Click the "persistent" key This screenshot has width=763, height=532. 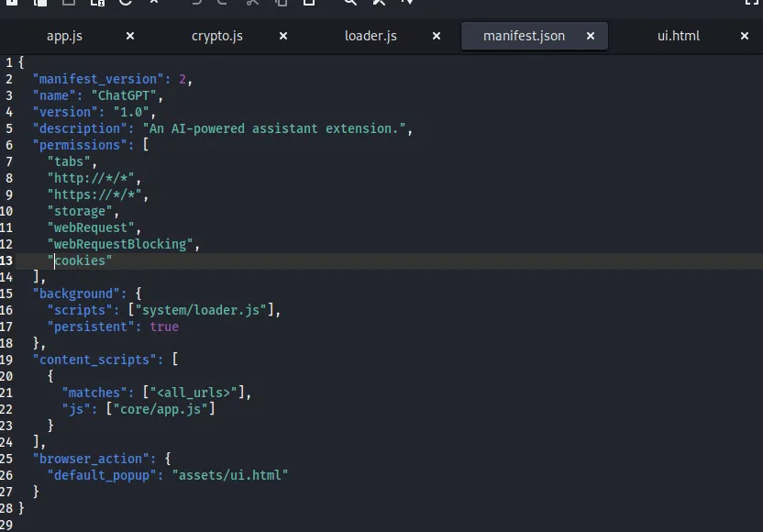tap(91, 327)
